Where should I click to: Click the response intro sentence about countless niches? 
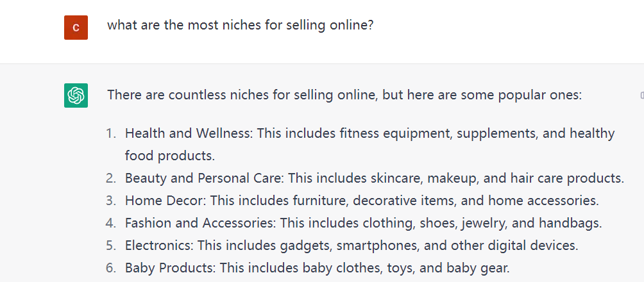pos(344,95)
